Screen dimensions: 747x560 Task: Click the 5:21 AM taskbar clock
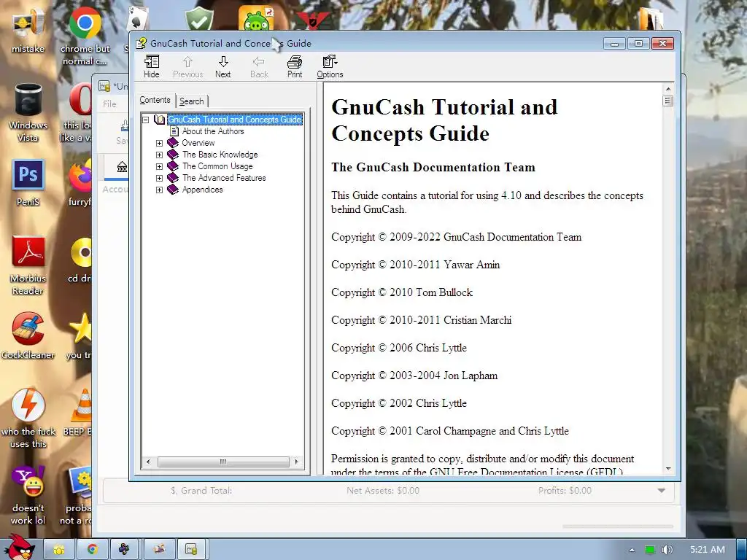point(708,550)
